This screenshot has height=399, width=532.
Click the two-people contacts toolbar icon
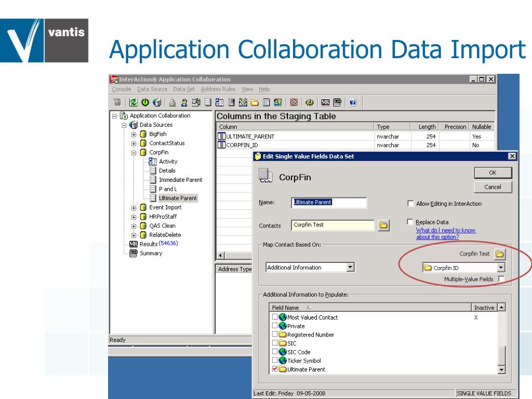click(277, 102)
